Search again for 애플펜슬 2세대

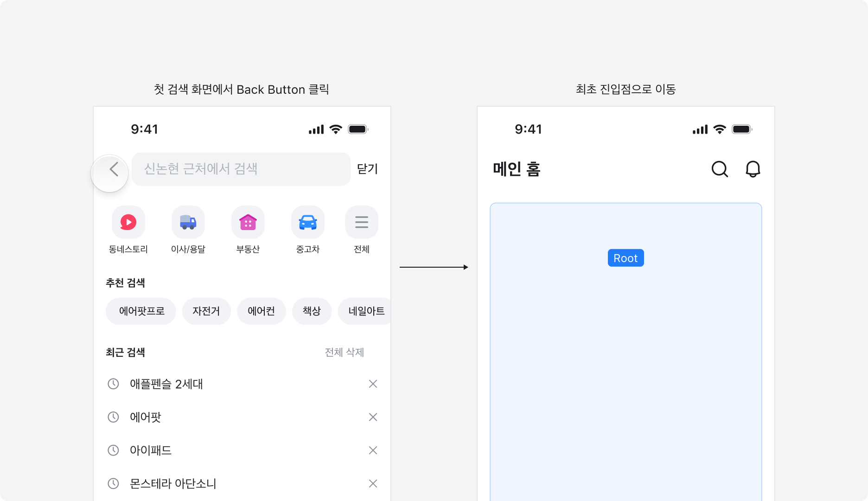pos(166,384)
